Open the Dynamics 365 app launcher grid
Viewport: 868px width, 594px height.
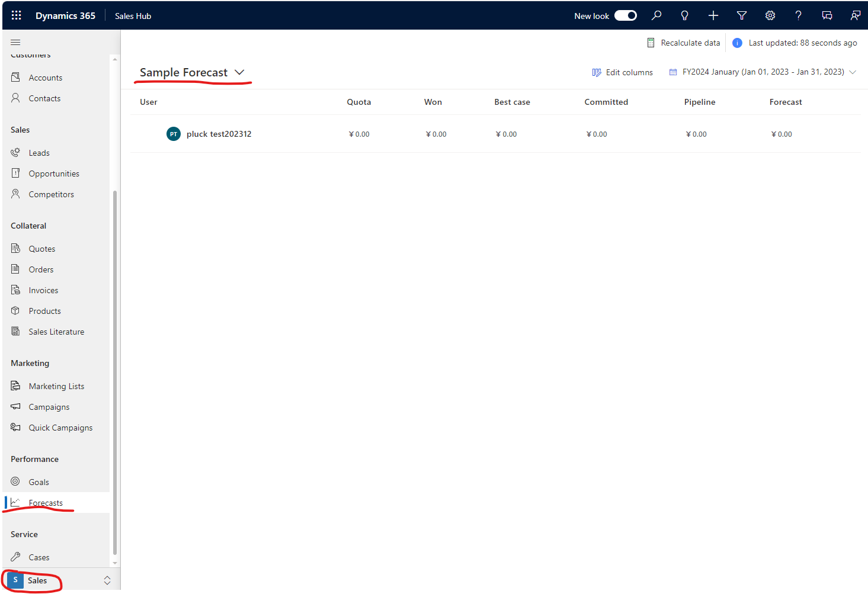point(16,15)
